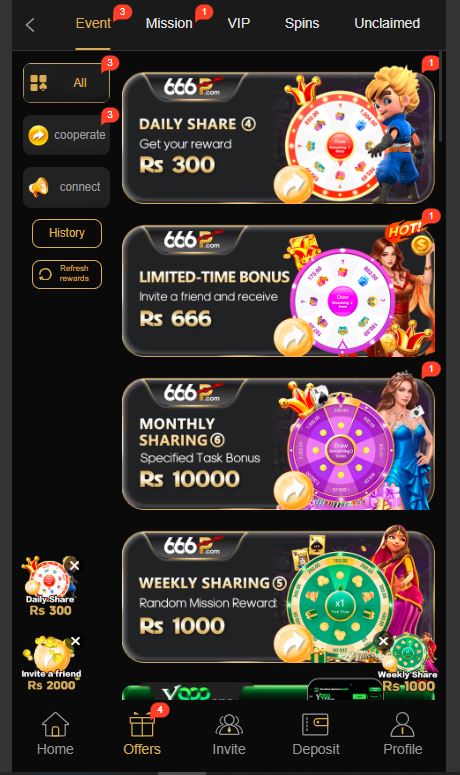Open the Unclaimed tab

387,23
